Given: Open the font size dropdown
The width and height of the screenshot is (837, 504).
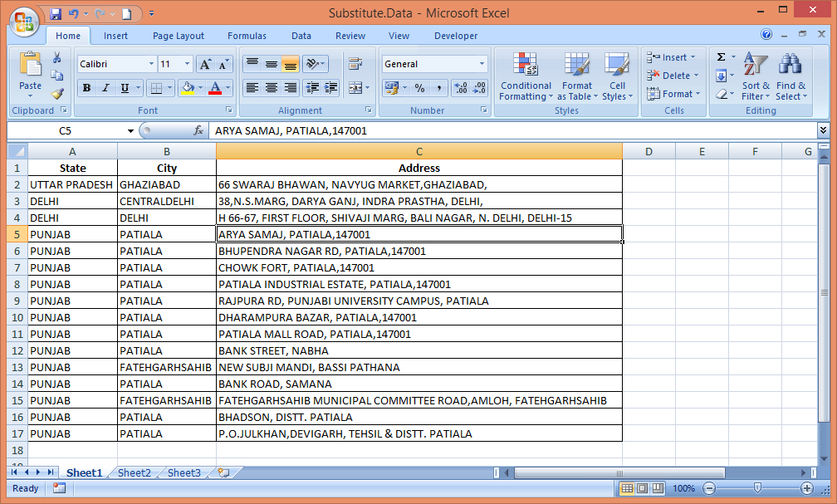Looking at the screenshot, I should point(188,63).
